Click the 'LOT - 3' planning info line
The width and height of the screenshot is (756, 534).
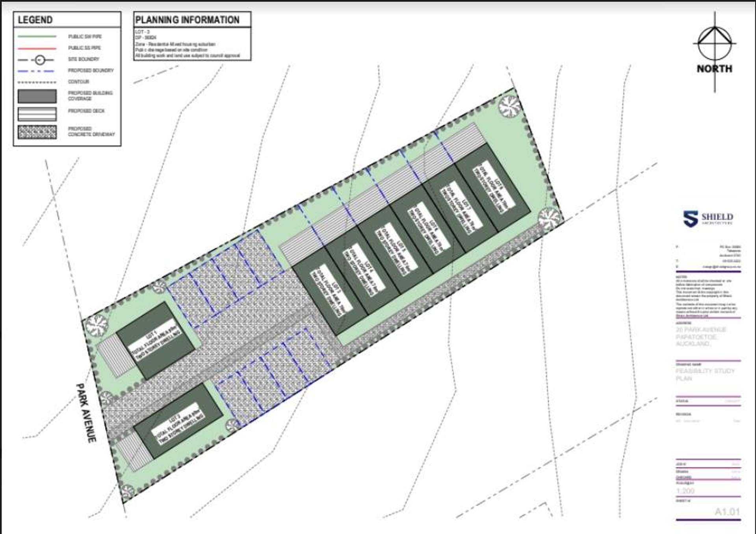142,32
